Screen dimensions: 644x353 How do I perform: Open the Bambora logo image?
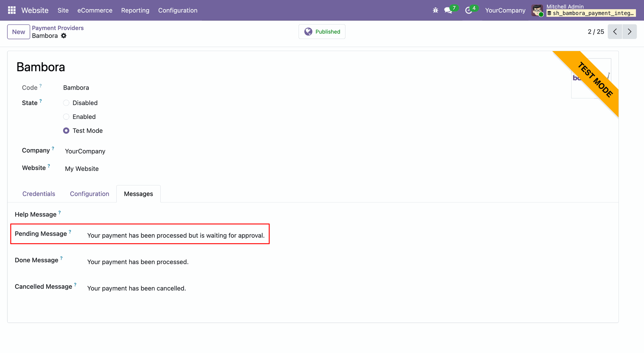(591, 78)
